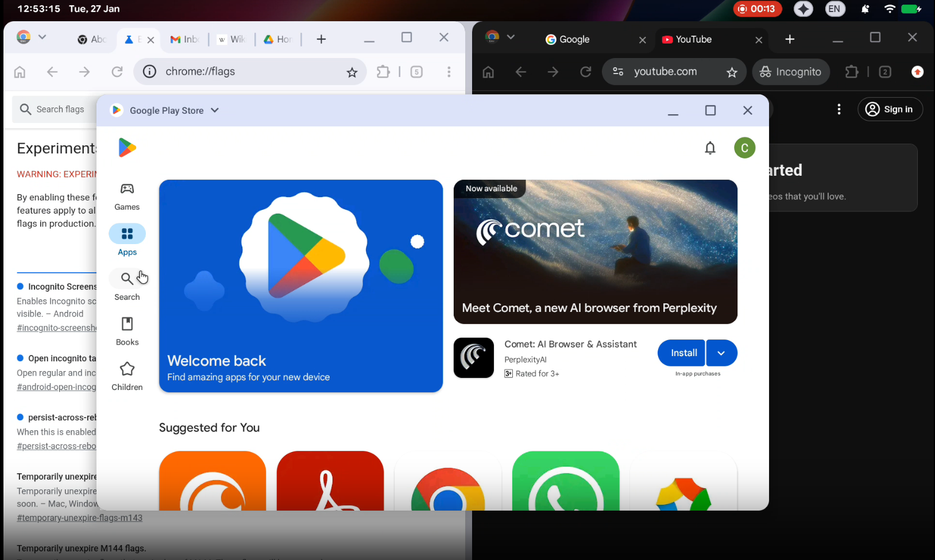Open the WhatsApp suggested app

[566, 481]
